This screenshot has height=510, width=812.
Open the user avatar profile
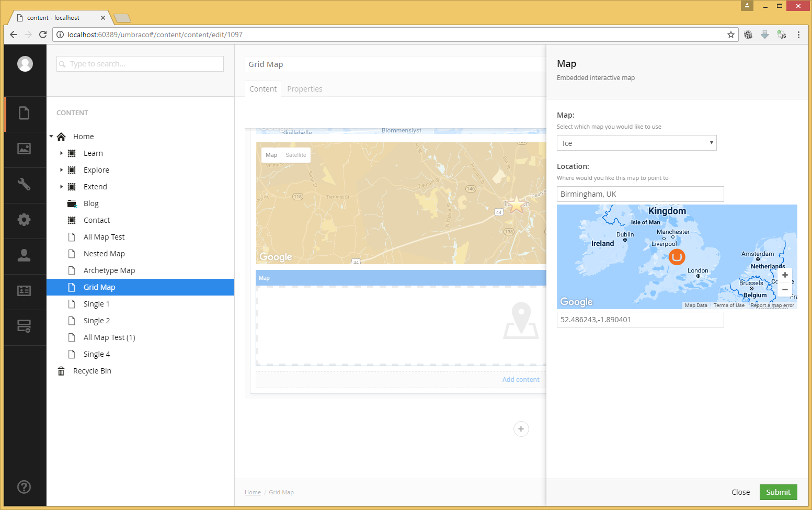pos(25,64)
